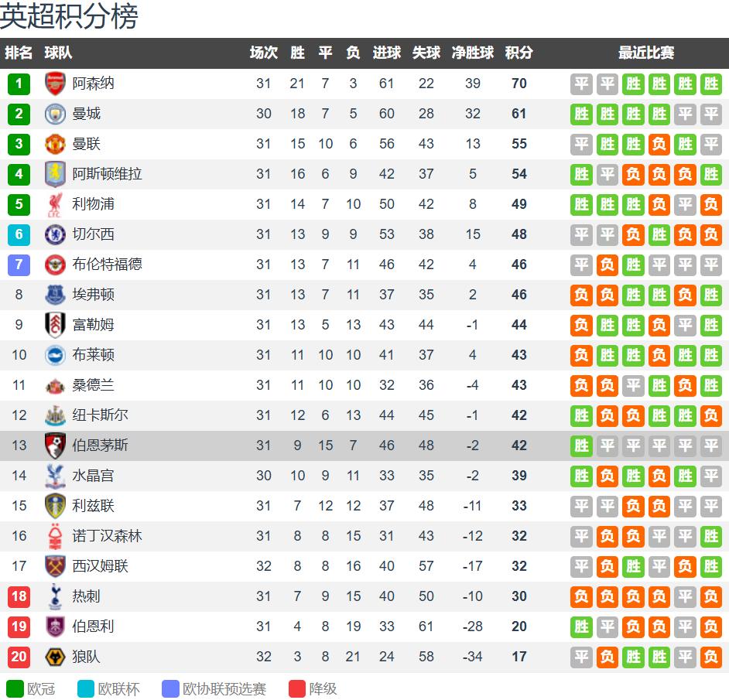Click the green 欧冠 legend swatch
Image resolution: width=729 pixels, height=700 pixels.
pyautogui.click(x=15, y=688)
